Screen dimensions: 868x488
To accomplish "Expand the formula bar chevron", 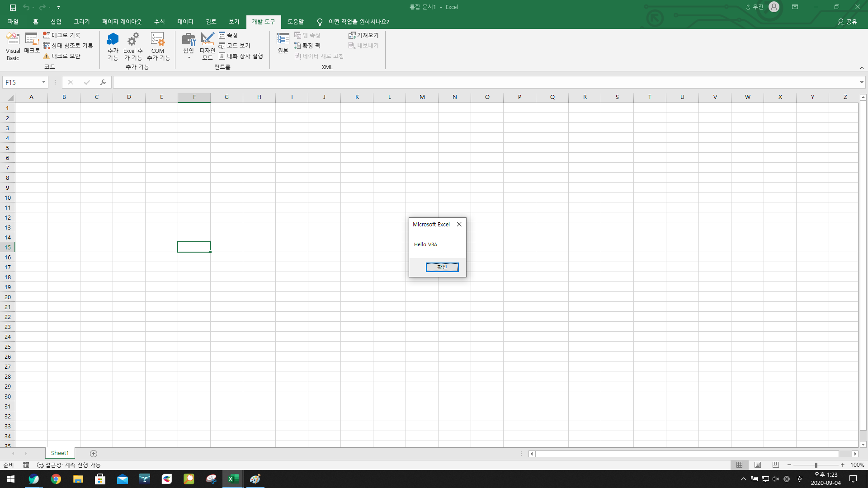I will tap(862, 82).
